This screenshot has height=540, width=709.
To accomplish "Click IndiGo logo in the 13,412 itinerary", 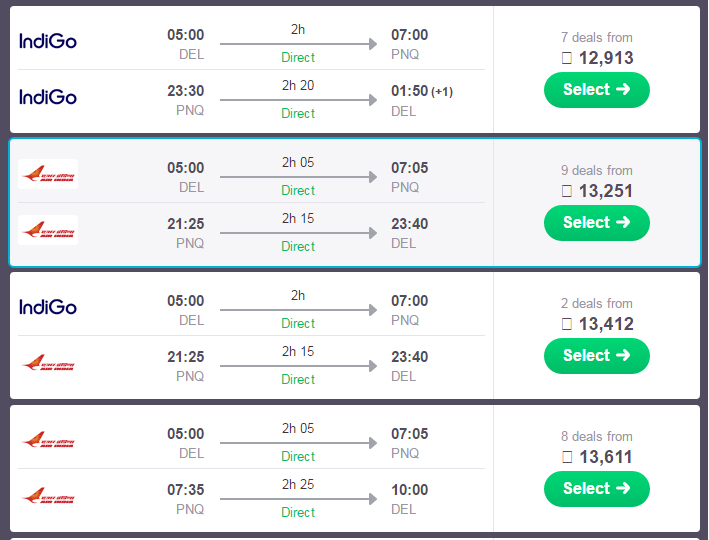I will 48,308.
